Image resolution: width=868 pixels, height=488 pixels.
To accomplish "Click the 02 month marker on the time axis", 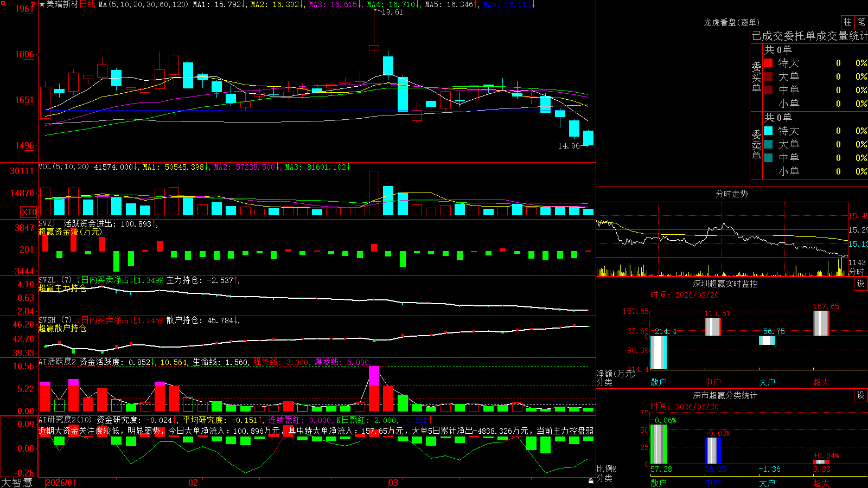I will [x=193, y=483].
